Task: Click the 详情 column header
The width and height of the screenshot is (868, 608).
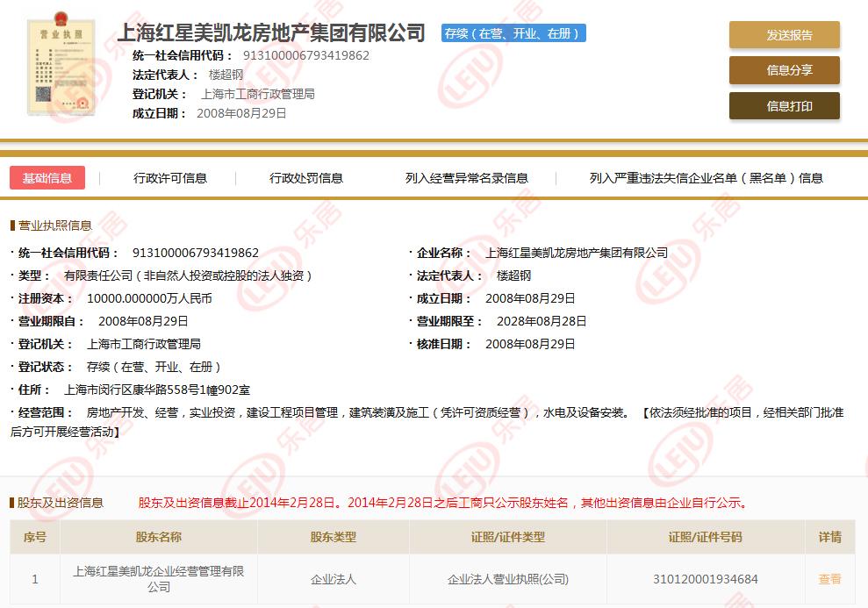Action: click(829, 537)
